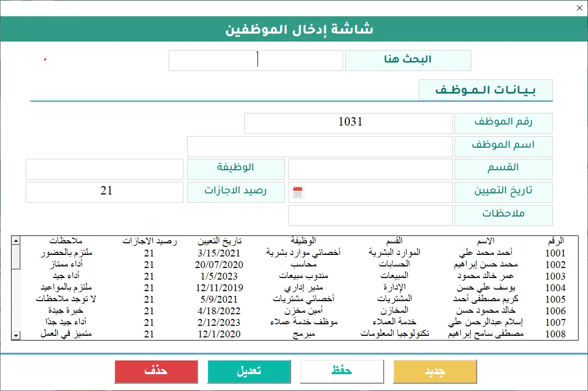The width and height of the screenshot is (588, 391).
Task: Click the leave balance field showing 21
Action: pyautogui.click(x=104, y=192)
